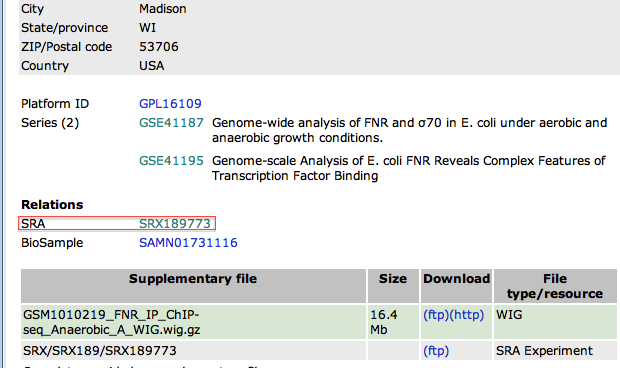Select the GSM1010219 wig.gz file name cell
Viewport: 620px width, 368px height.
tap(193, 322)
